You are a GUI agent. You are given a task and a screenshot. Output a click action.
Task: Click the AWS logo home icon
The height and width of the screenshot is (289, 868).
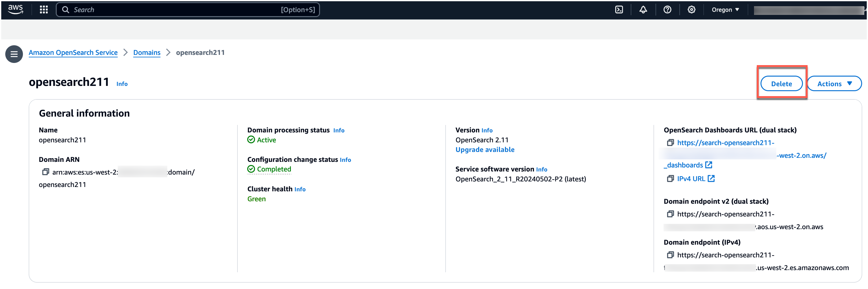coord(15,9)
